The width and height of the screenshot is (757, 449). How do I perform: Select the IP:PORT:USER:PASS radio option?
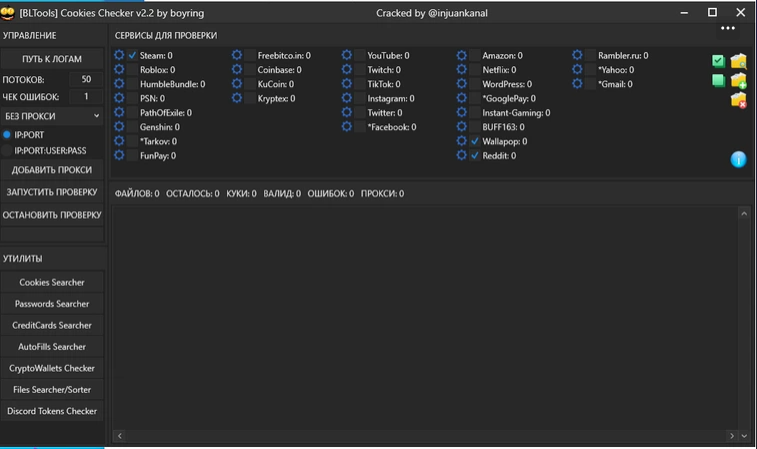pyautogui.click(x=7, y=150)
